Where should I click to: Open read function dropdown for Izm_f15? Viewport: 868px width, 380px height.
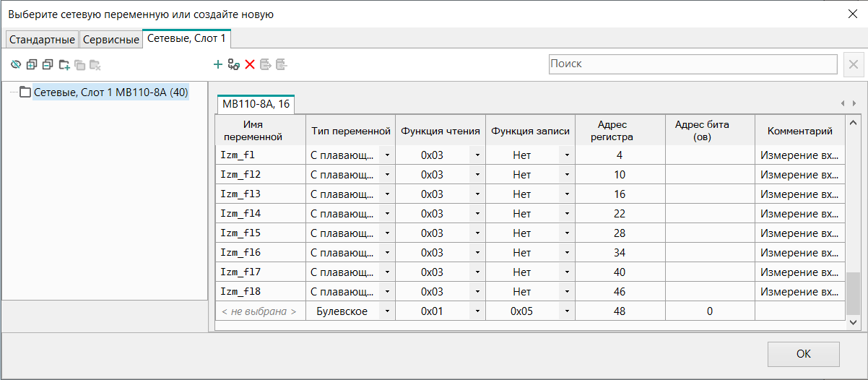tap(477, 233)
